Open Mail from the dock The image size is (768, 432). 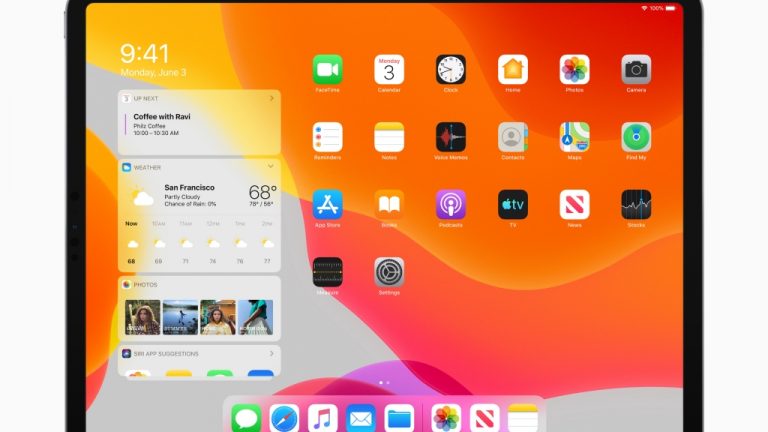coord(360,418)
